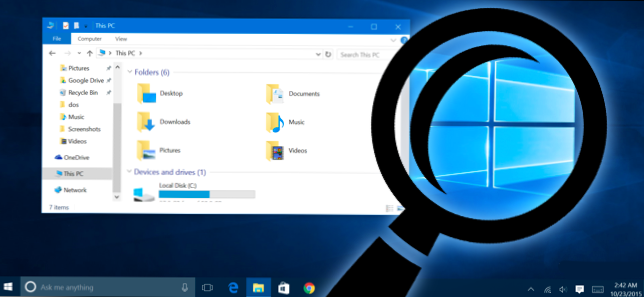This screenshot has width=644, height=297.
Task: Click the Cortana microphone icon
Action: point(184,287)
